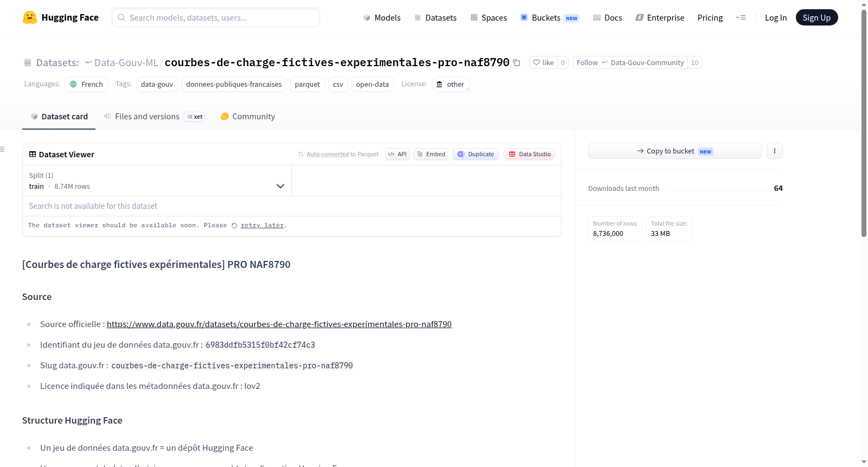Image resolution: width=868 pixels, height=467 pixels.
Task: Click the vertical page scrollbar
Action: (x=864, y=123)
